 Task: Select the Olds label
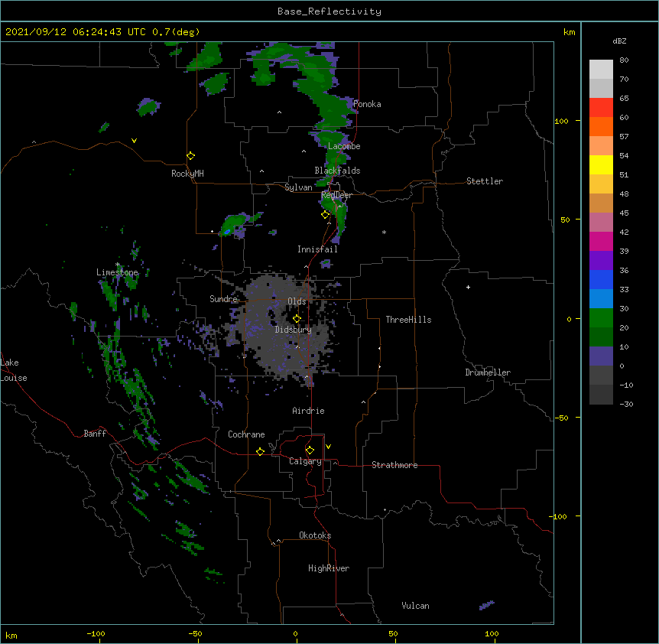[x=297, y=301]
